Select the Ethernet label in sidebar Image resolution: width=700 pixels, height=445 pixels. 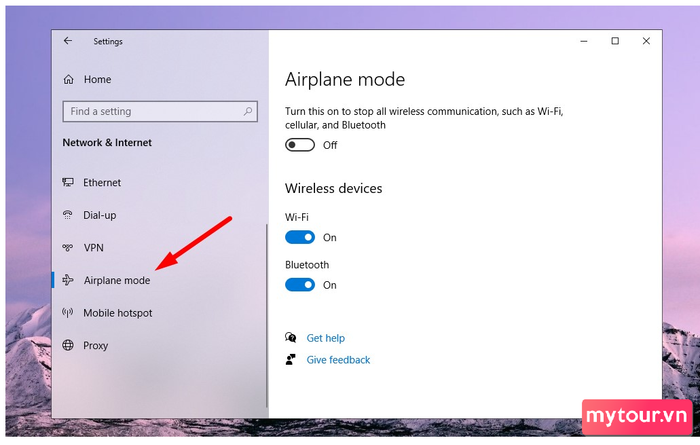pyautogui.click(x=102, y=183)
